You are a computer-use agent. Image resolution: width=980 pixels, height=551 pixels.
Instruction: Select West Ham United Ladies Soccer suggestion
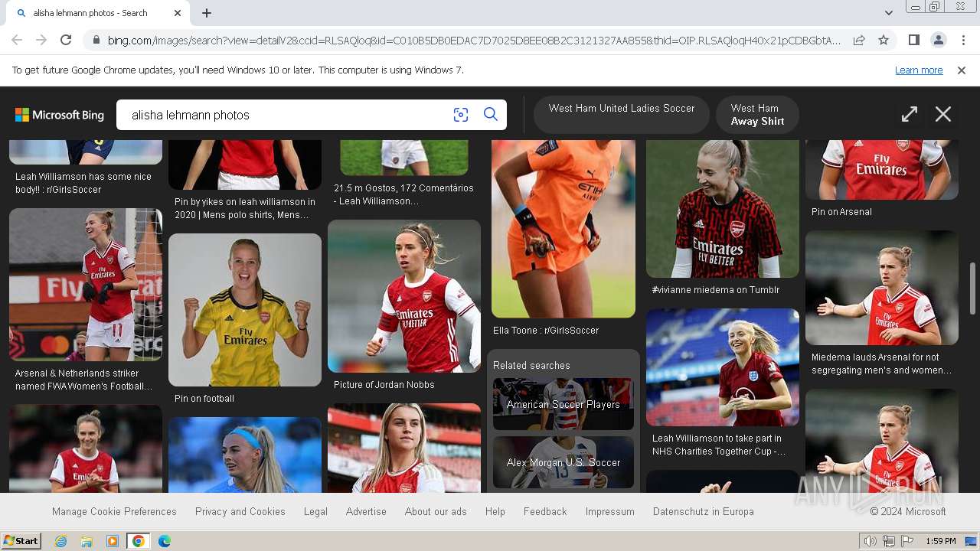pyautogui.click(x=622, y=115)
